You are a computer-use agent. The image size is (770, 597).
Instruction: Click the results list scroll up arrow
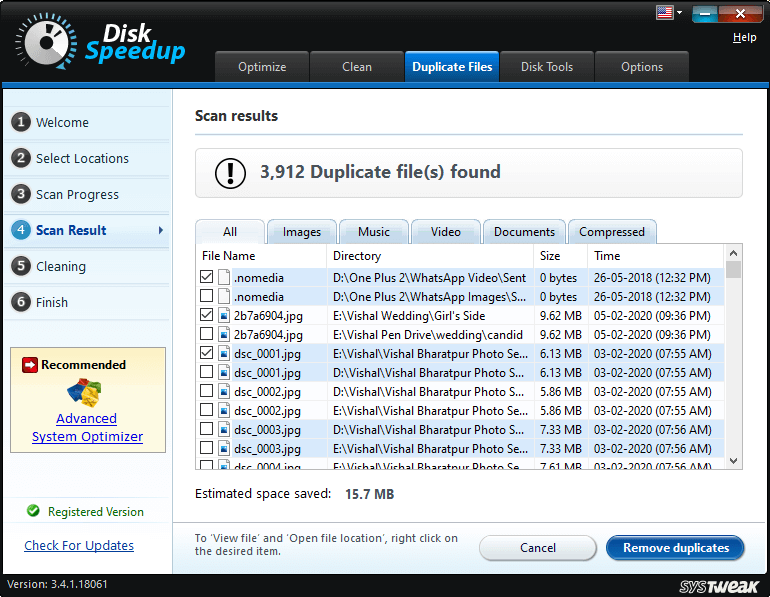coord(734,253)
